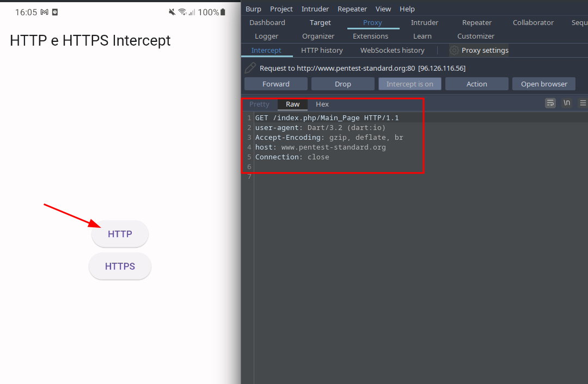Switch to the HTTP history tab
Image resolution: width=588 pixels, height=384 pixels.
[x=322, y=51]
